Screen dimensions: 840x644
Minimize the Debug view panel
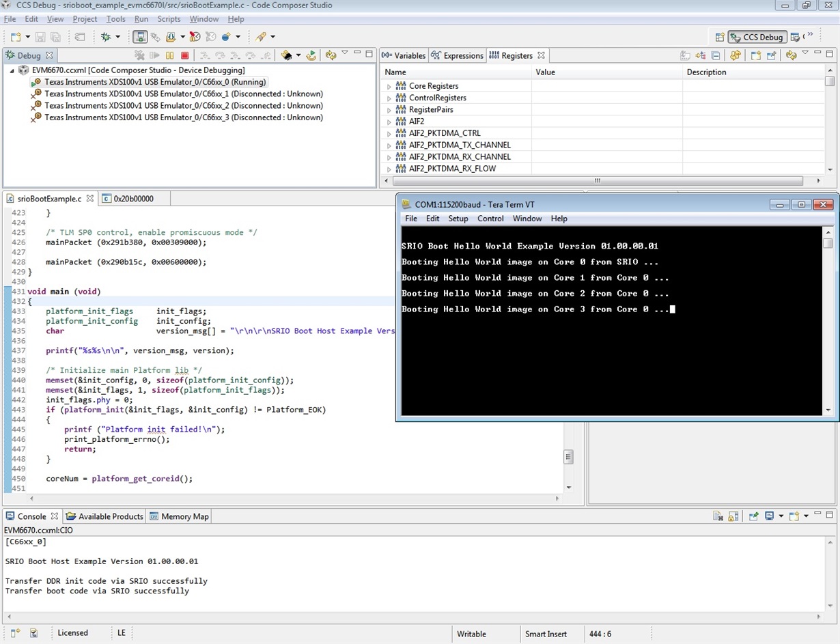pyautogui.click(x=357, y=54)
